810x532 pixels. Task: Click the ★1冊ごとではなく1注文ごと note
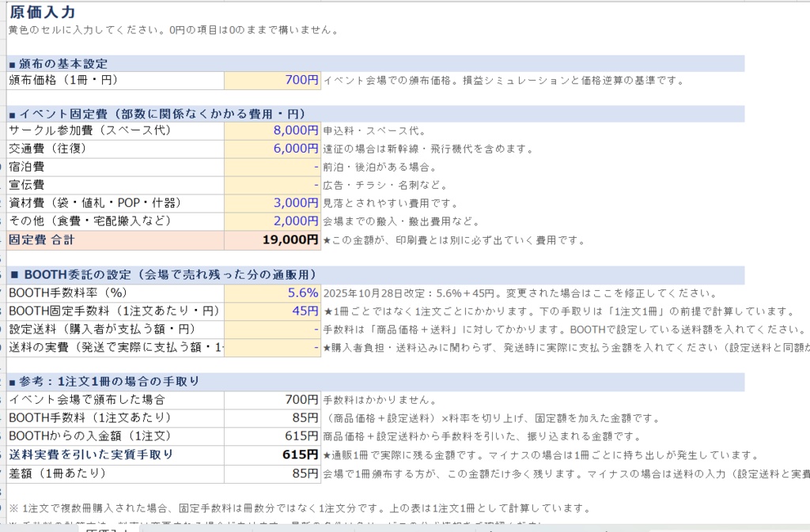[x=559, y=311]
